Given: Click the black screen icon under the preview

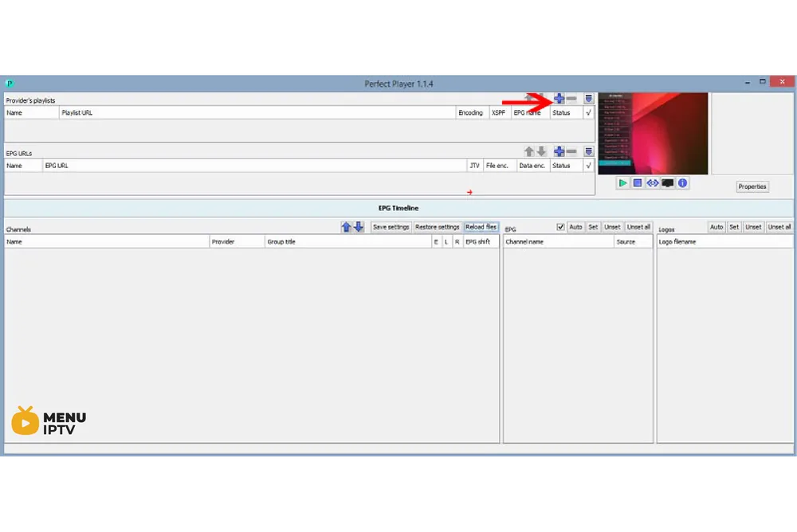Looking at the screenshot, I should [x=668, y=183].
